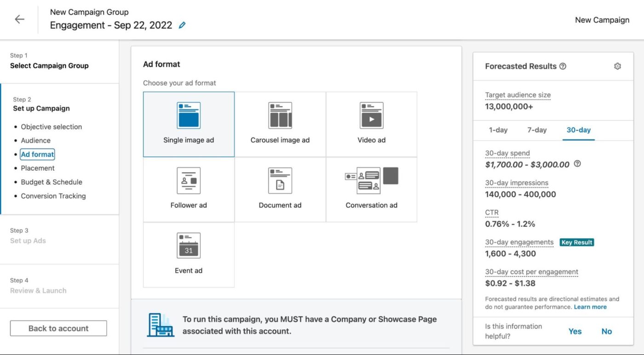Click the help icon beside 30-day spend estimate
Screen dimensions: 644x355
click(x=578, y=164)
